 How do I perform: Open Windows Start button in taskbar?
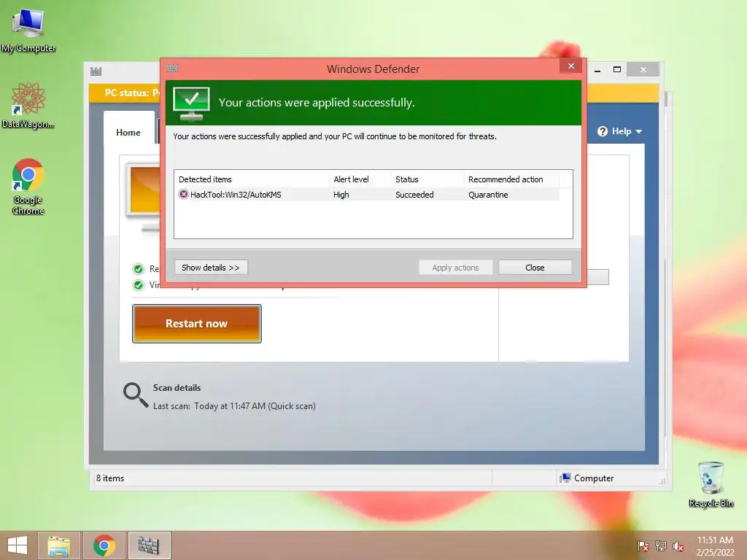click(x=18, y=545)
